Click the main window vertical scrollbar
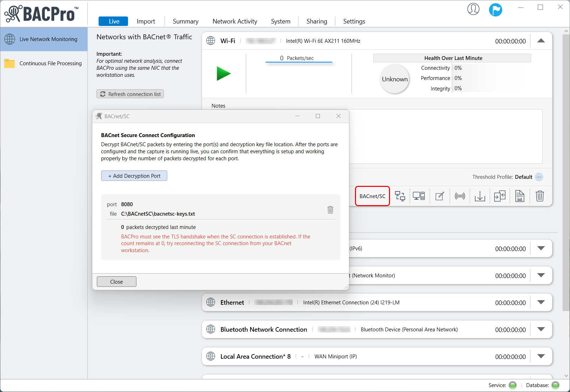The width and height of the screenshot is (570, 392). tap(566, 173)
